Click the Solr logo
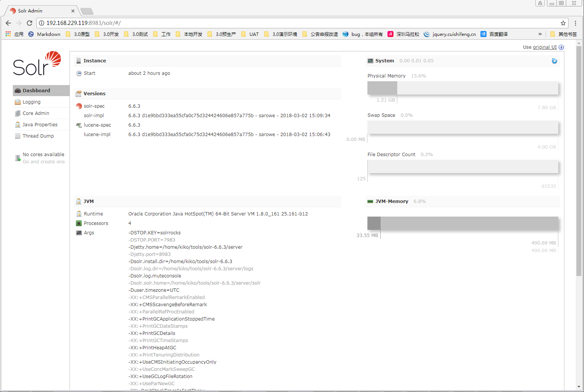Screen dimensions: 584x392 tap(37, 64)
